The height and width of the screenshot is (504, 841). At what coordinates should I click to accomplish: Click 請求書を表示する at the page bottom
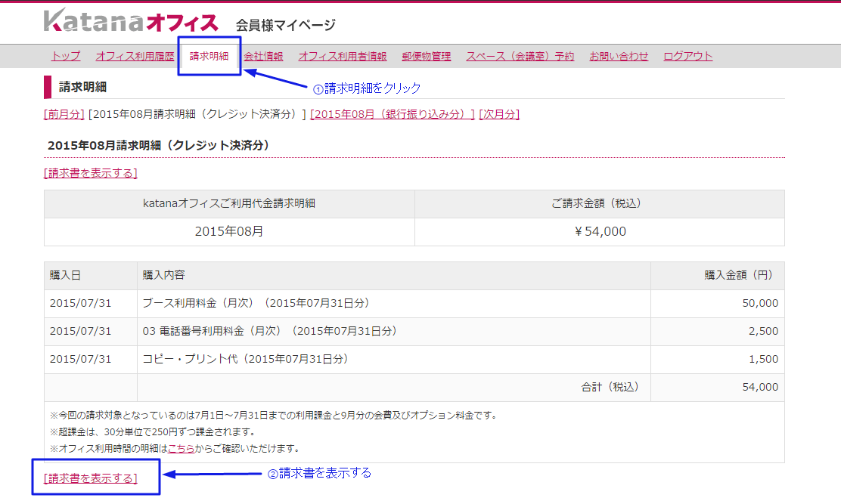point(91,478)
